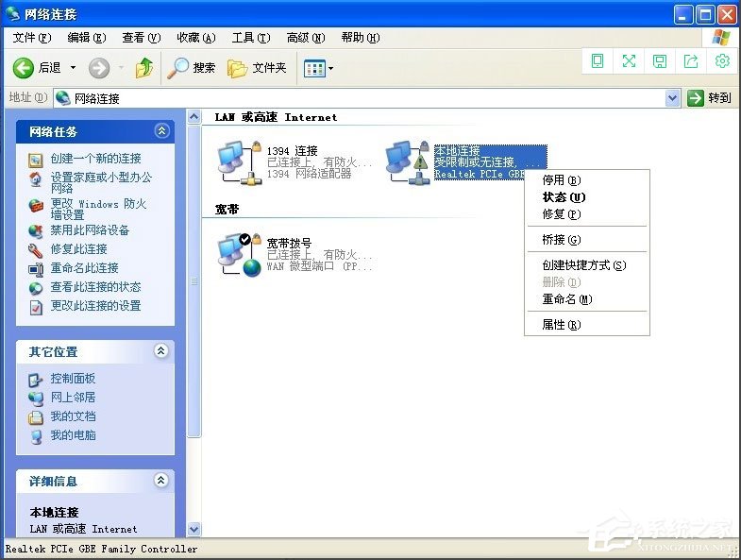Open the 帮助(H) menu
The image size is (741, 560).
[361, 38]
